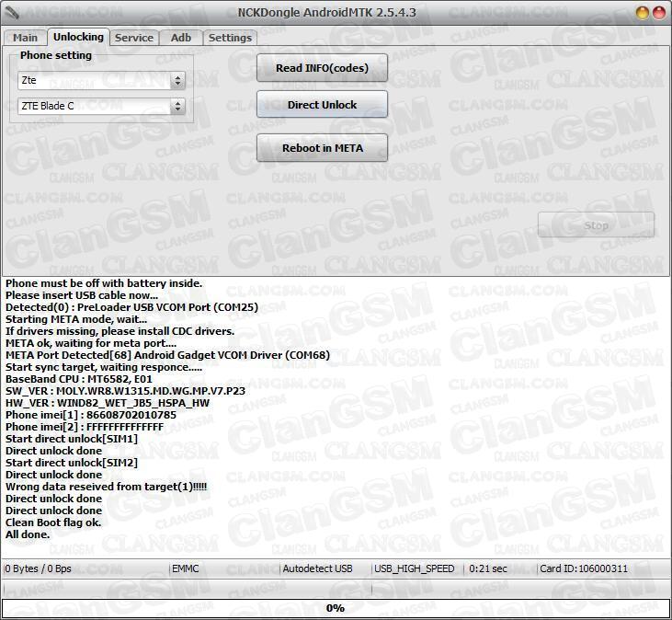672x620 pixels.
Task: Click 'Starting META mode, wait...' line
Action: [76, 319]
